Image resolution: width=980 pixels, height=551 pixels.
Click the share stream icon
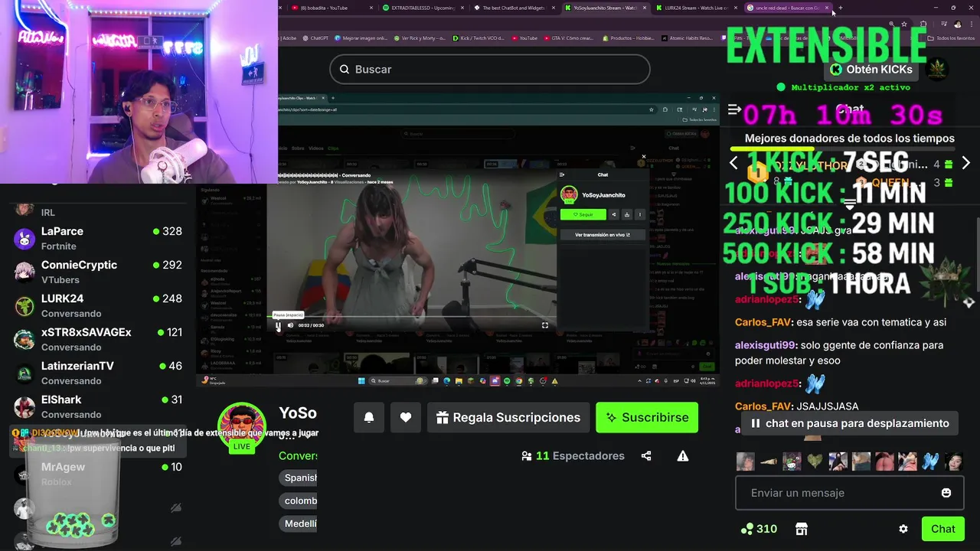pyautogui.click(x=646, y=455)
